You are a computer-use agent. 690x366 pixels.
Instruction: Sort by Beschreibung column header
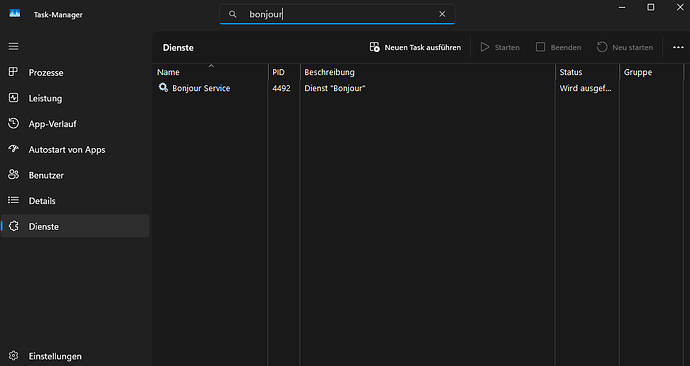428,72
